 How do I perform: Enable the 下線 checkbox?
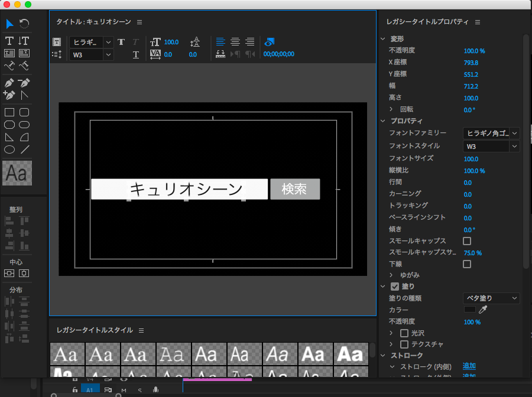[x=467, y=264]
